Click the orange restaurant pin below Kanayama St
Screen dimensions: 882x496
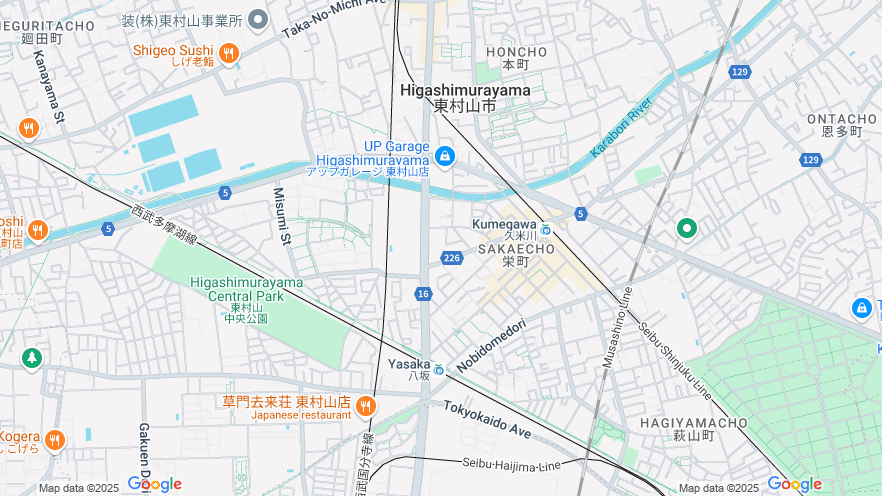[x=28, y=129]
